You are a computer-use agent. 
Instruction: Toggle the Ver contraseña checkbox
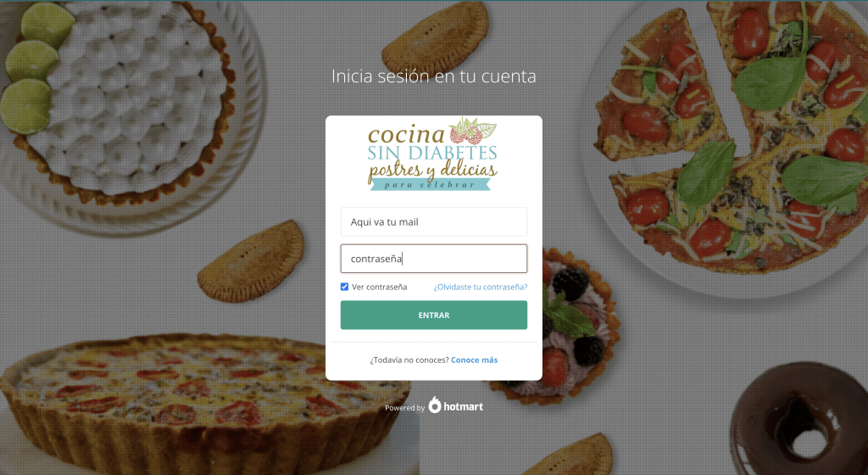344,287
